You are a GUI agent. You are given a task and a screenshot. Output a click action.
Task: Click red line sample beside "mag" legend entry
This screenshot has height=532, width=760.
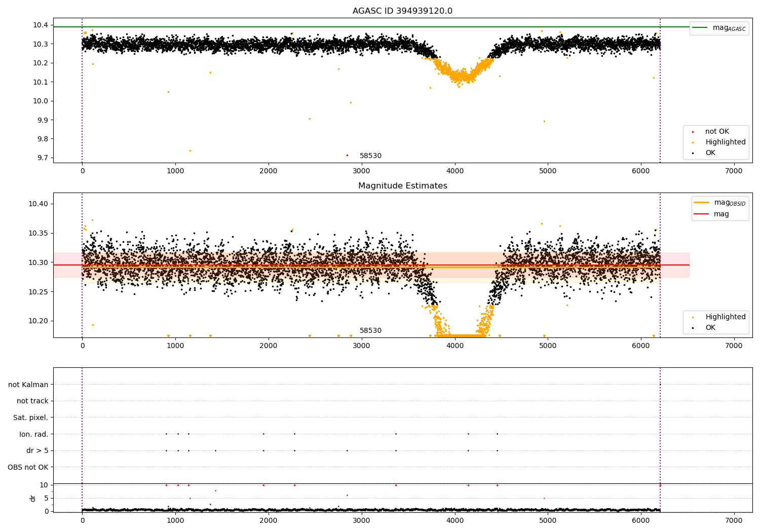pos(701,214)
